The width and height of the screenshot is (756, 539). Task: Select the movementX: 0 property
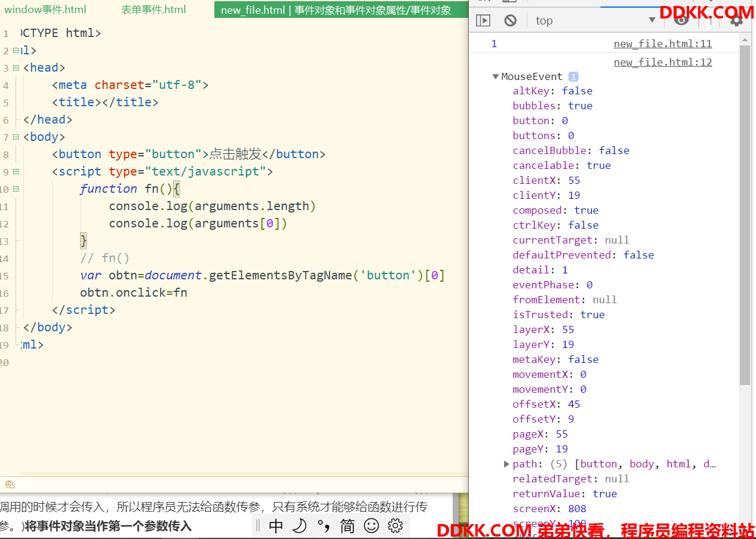[x=549, y=374]
